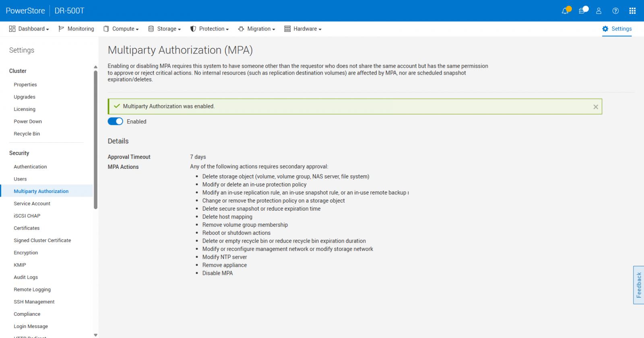Open Certificates settings page
This screenshot has height=338, width=644.
pyautogui.click(x=27, y=228)
